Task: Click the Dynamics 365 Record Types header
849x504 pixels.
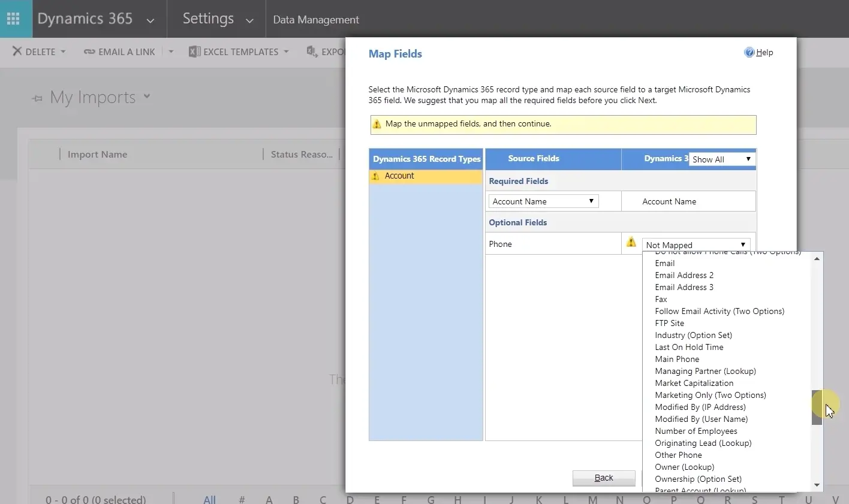Action: [x=426, y=159]
